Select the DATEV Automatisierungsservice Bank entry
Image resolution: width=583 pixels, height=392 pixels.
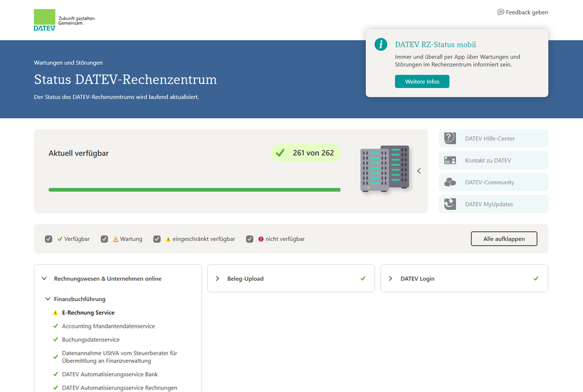pyautogui.click(x=110, y=374)
